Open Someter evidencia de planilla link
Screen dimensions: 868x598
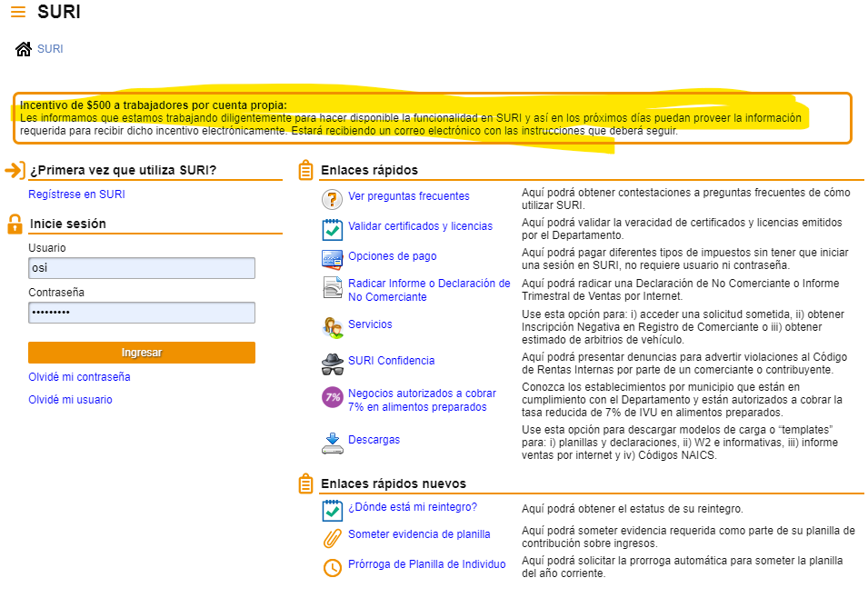(x=419, y=534)
